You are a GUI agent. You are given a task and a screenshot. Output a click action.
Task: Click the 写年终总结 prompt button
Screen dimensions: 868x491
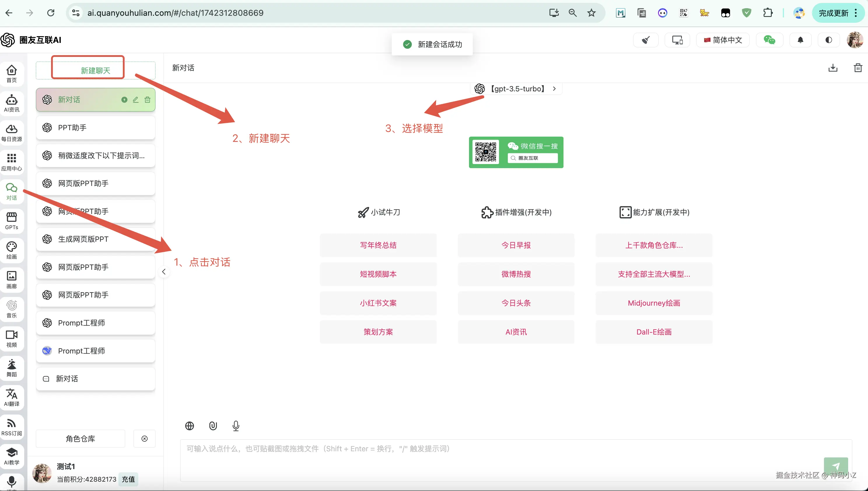tap(378, 245)
